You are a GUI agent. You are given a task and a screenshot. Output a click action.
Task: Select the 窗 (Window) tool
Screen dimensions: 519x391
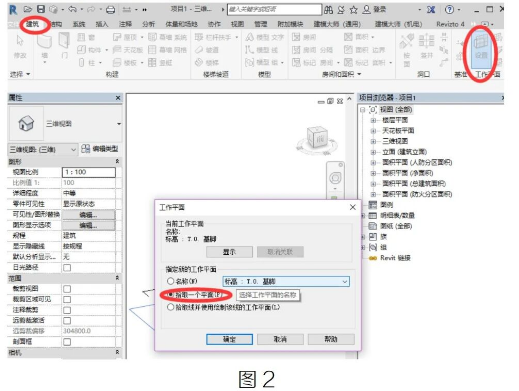click(86, 37)
